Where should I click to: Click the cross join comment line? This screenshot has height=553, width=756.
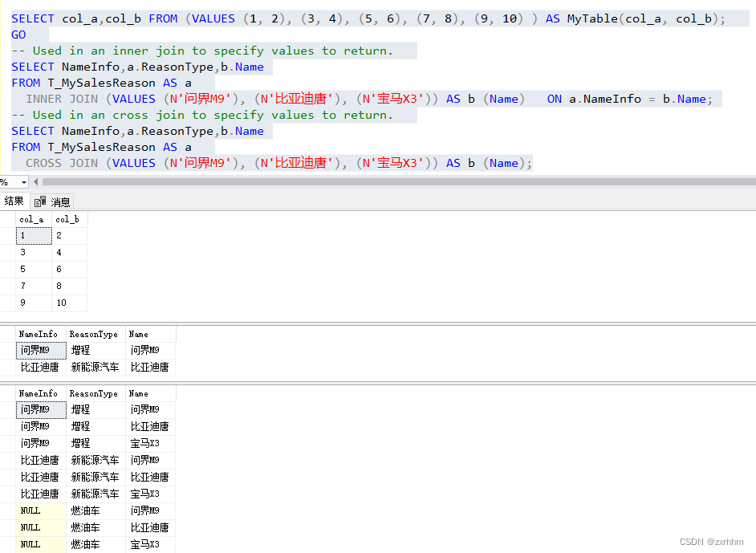point(202,116)
